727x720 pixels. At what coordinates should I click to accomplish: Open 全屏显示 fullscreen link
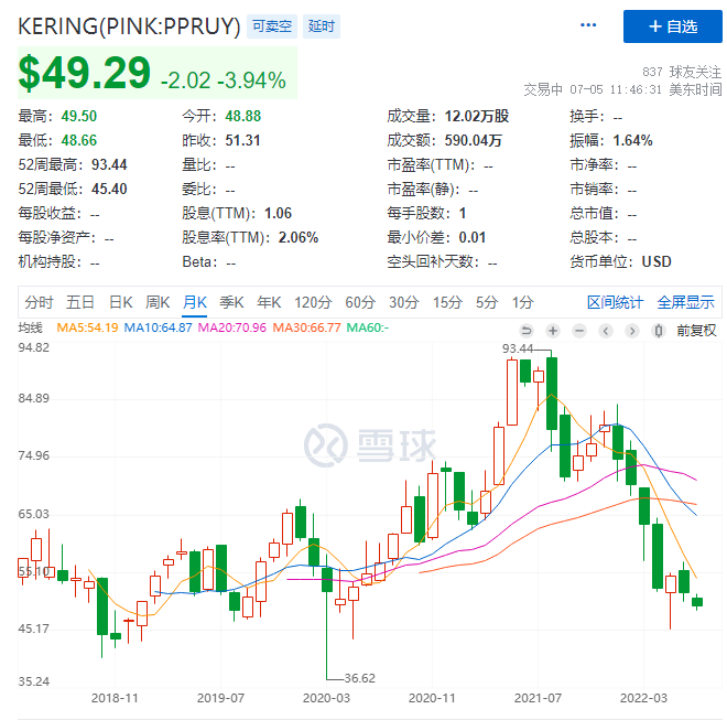686,302
